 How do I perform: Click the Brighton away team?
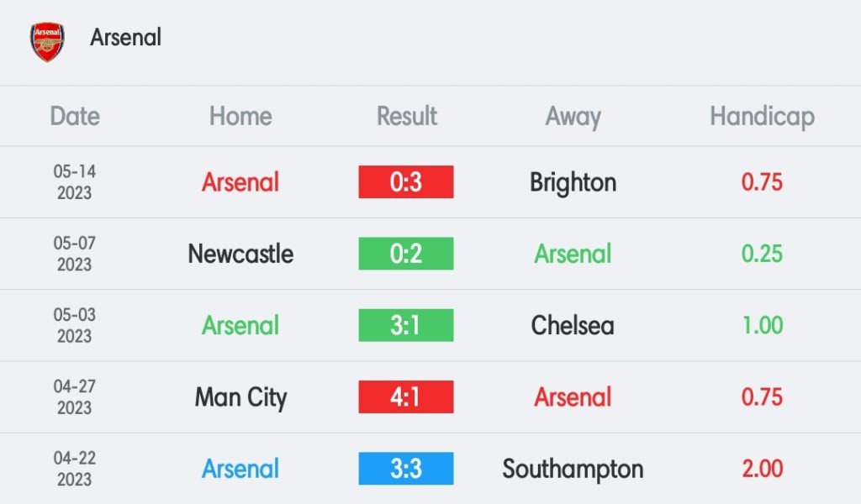pyautogui.click(x=573, y=182)
